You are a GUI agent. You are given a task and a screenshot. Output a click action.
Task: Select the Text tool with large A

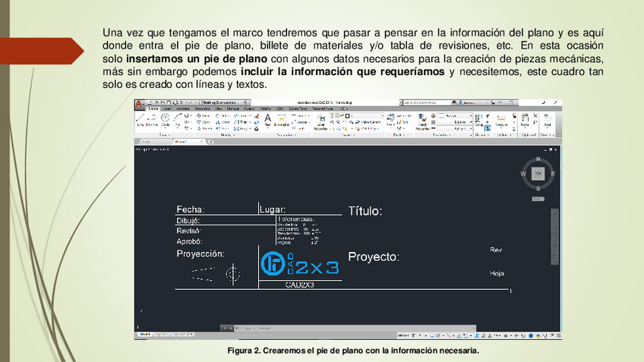(x=267, y=120)
